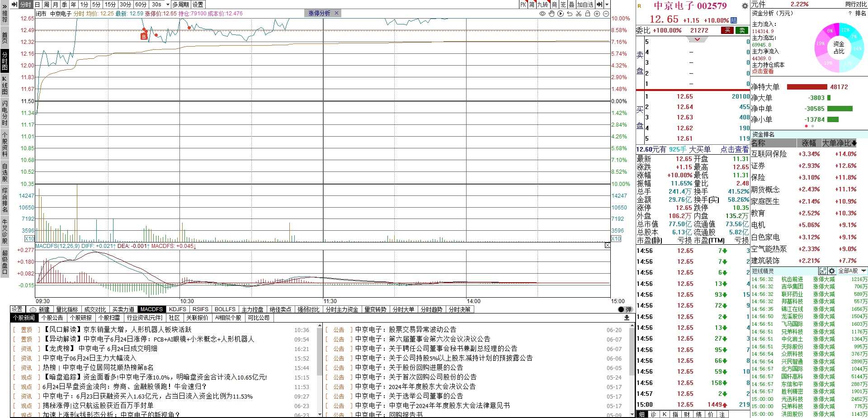
Task: Switch to the 周 weekly period tab
Action: [46, 5]
